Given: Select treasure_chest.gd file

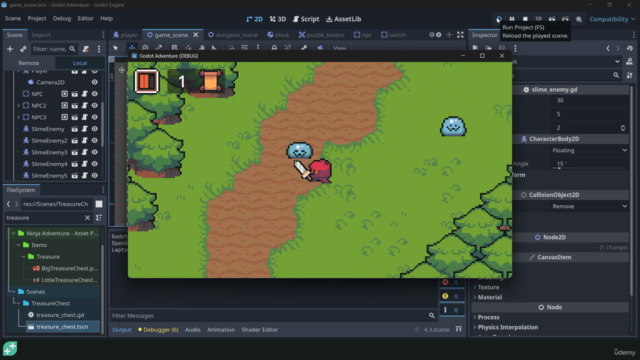Looking at the screenshot, I should 60,315.
